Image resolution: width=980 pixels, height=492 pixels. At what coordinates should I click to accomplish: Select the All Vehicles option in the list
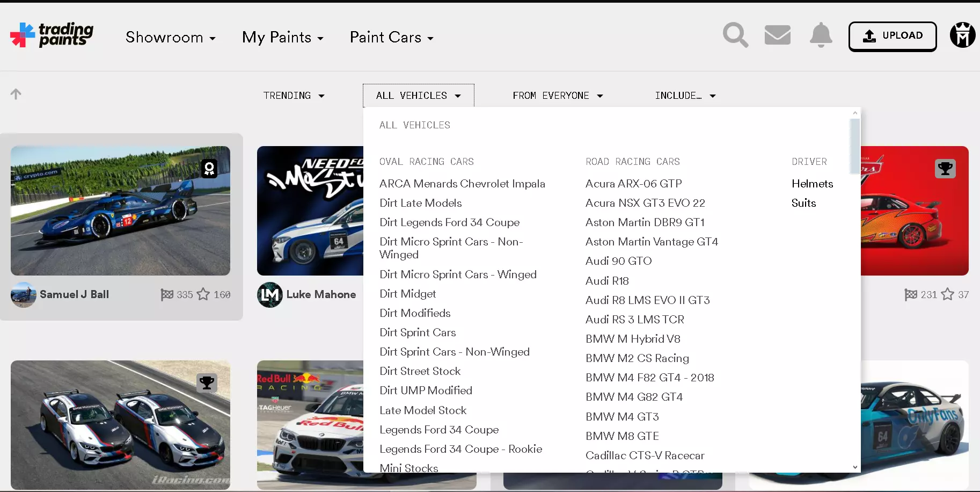(x=415, y=125)
